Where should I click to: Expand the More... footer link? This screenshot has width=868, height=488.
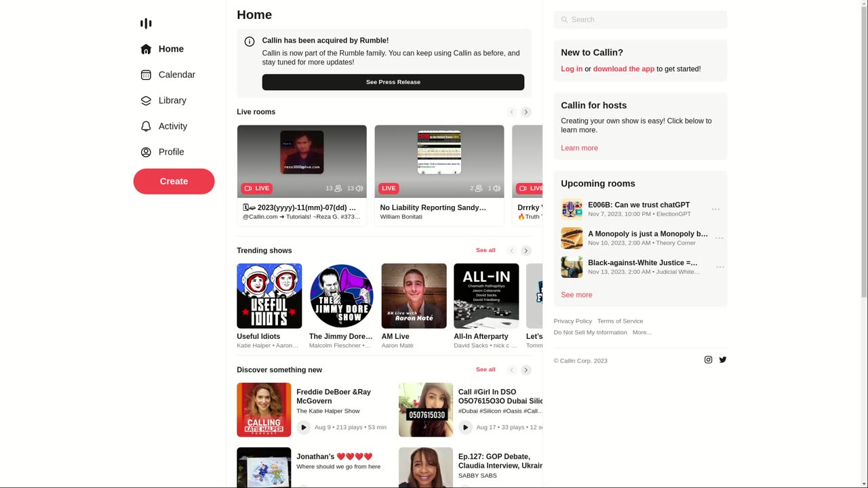(x=642, y=333)
